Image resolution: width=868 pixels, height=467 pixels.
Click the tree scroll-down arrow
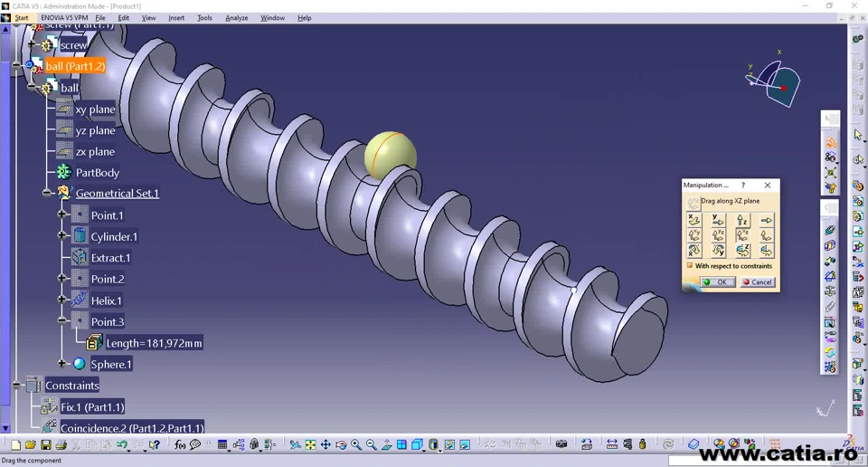coord(5,428)
